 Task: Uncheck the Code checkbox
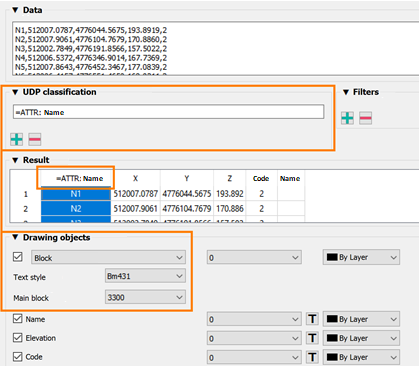click(18, 357)
